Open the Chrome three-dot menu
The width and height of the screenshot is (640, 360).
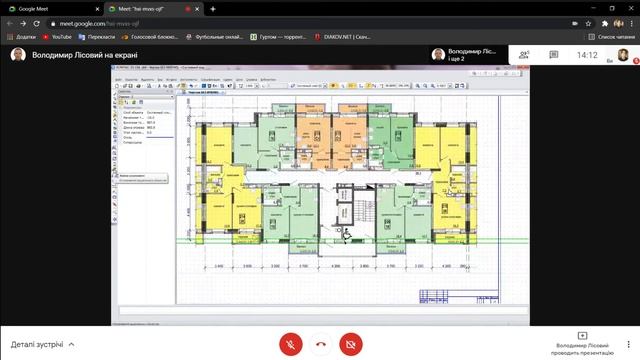631,24
